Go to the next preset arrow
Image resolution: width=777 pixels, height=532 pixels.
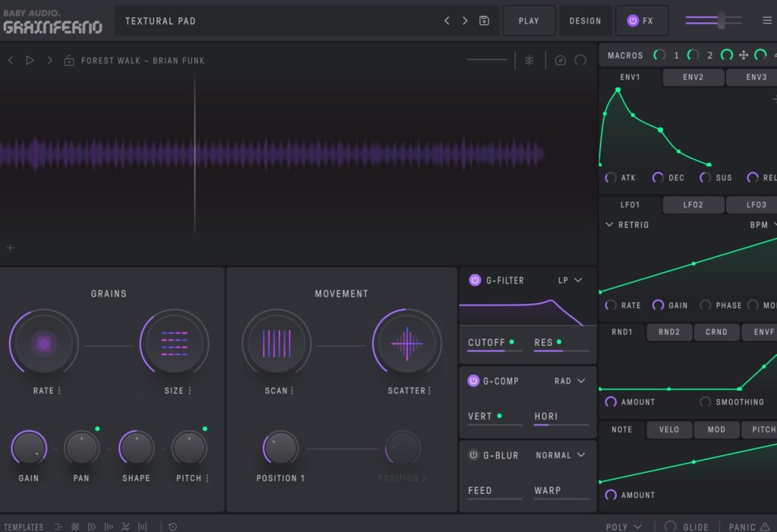pyautogui.click(x=465, y=20)
